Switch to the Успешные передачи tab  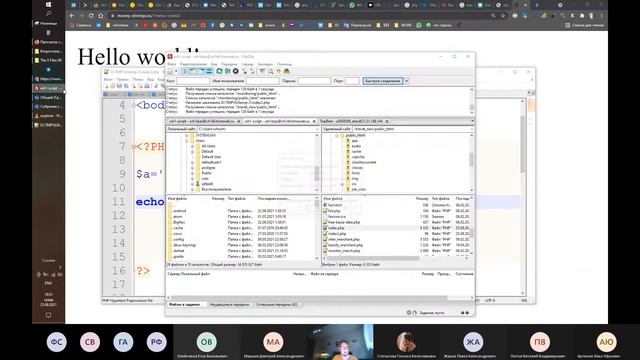(x=277, y=304)
